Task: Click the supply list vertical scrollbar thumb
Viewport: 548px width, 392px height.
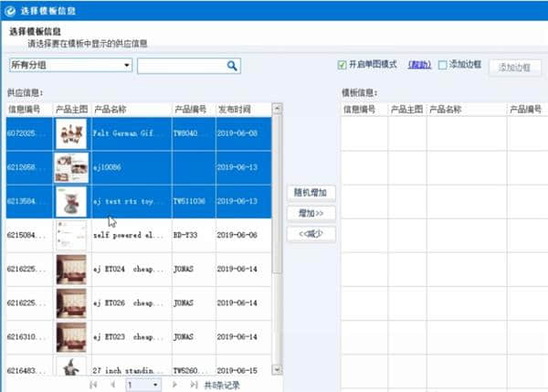Action: [277, 194]
